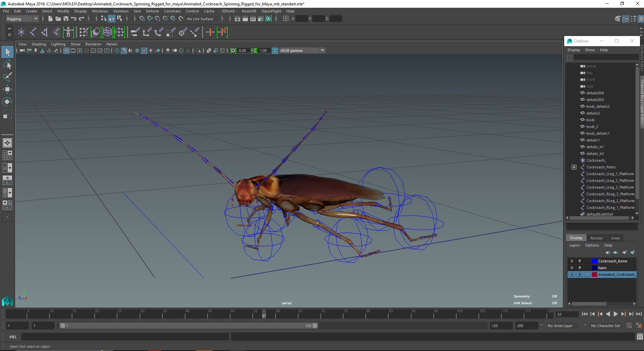Activate the Create IK Handle shelf tool
The image size is (644, 351).
tap(44, 32)
